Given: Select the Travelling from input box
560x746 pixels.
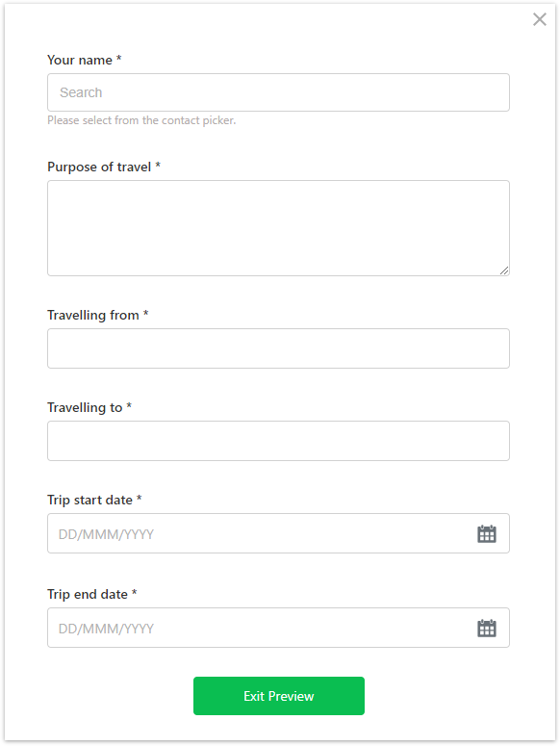Looking at the screenshot, I should (279, 348).
